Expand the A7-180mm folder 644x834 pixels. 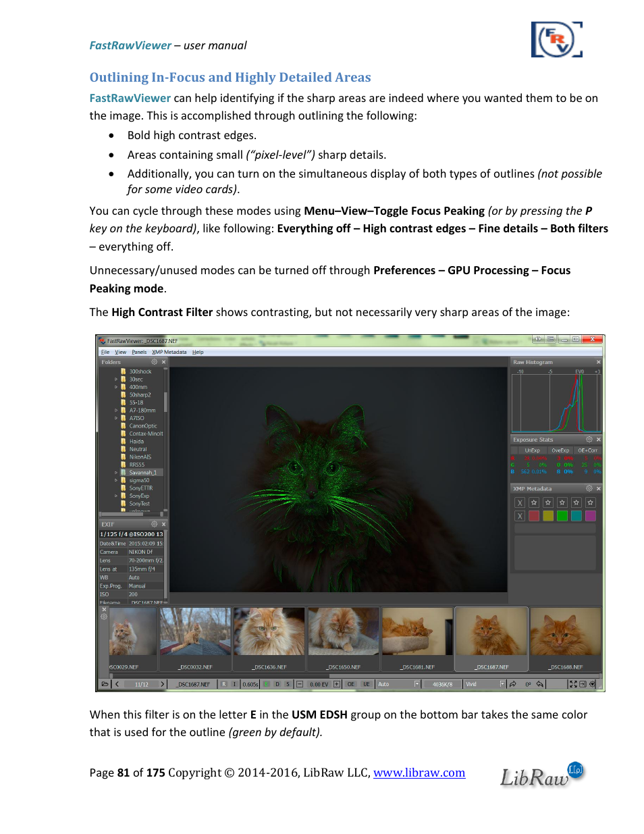pyautogui.click(x=116, y=411)
